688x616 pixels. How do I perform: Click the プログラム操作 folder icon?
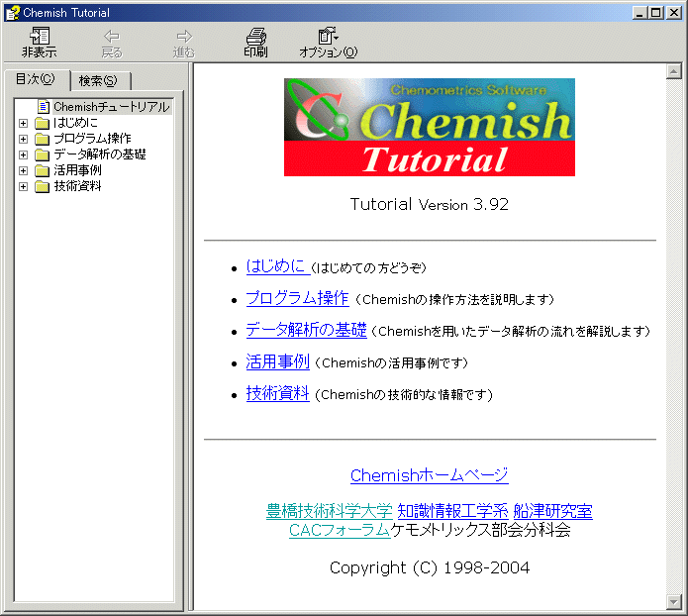pyautogui.click(x=42, y=139)
